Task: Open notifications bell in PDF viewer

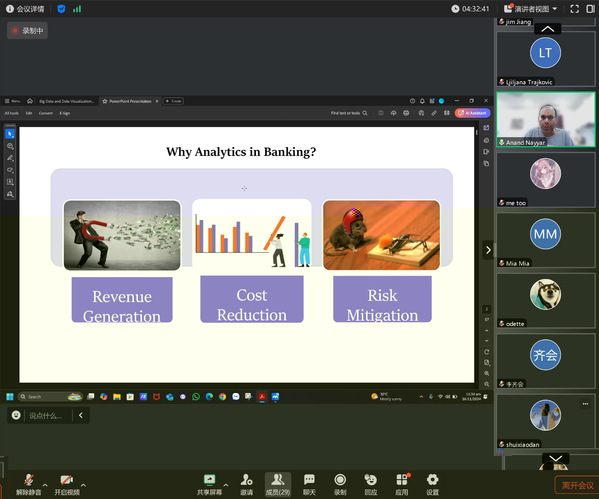Action: pos(422,101)
